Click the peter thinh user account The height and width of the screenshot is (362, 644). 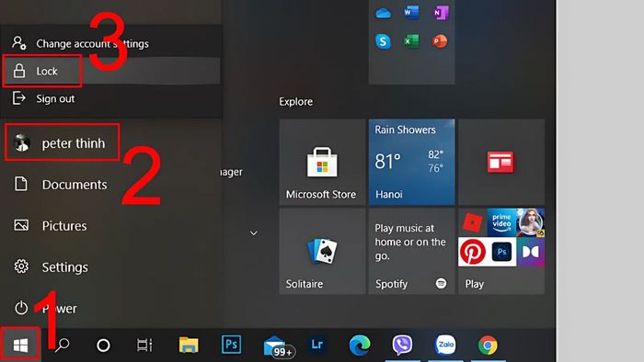point(62,142)
